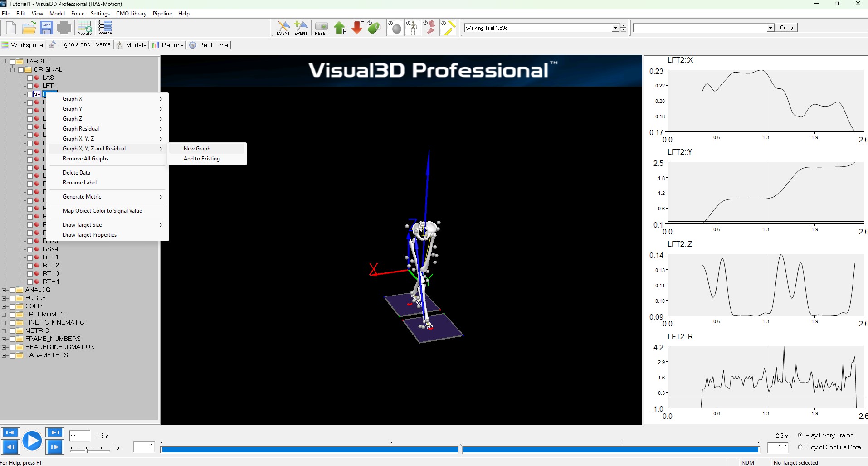Open Generate Metric submenu
Viewport: 868px width, 466px height.
pos(108,197)
